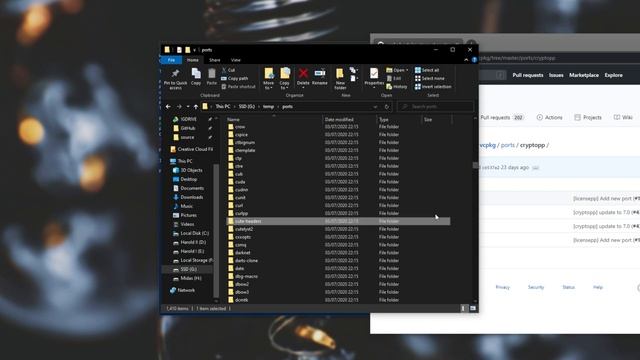The image size is (640, 360).
Task: Open Customize Quick Access Toolbar dropdown
Action: pyautogui.click(x=194, y=50)
